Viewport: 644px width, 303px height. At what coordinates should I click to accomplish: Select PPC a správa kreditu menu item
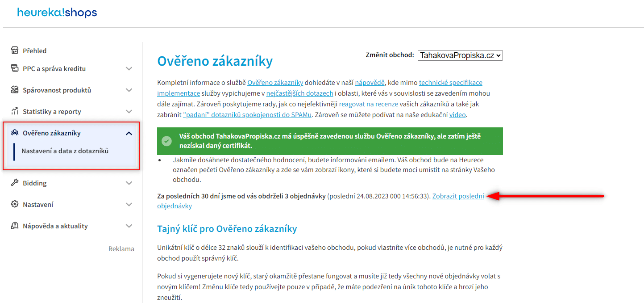tap(54, 69)
